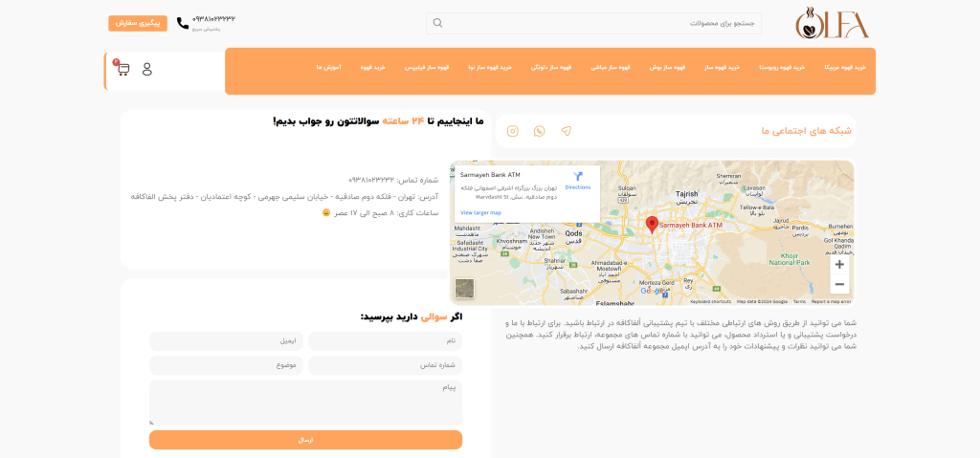Open the WhatsApp social icon
Viewport: 980px width, 458px height.
tap(540, 131)
